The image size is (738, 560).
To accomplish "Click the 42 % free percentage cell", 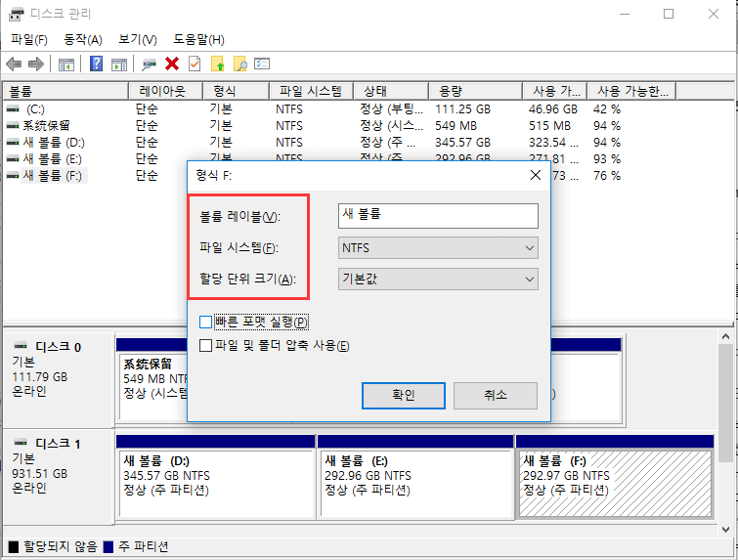I will click(607, 109).
